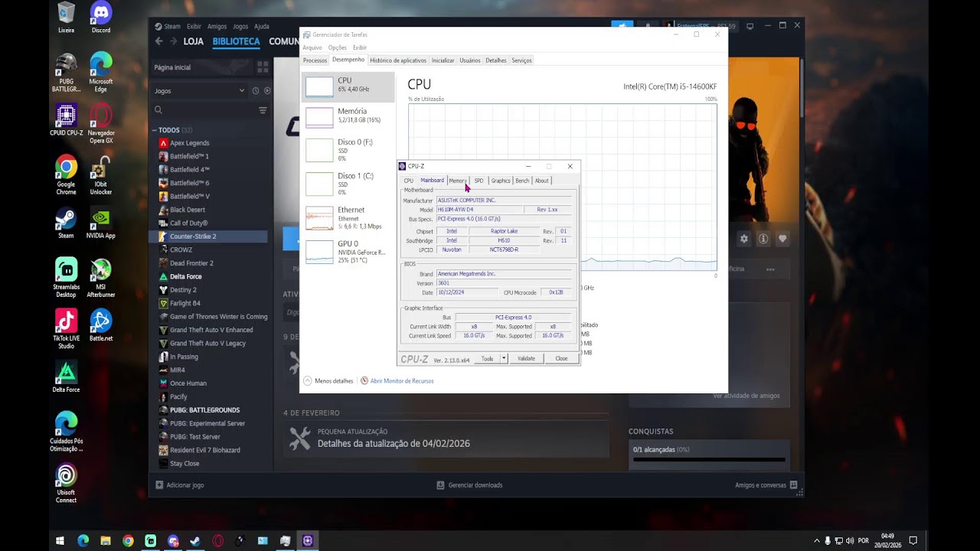Open the Steam library filter options icon
Screen dimensions: 980x551
tap(263, 110)
